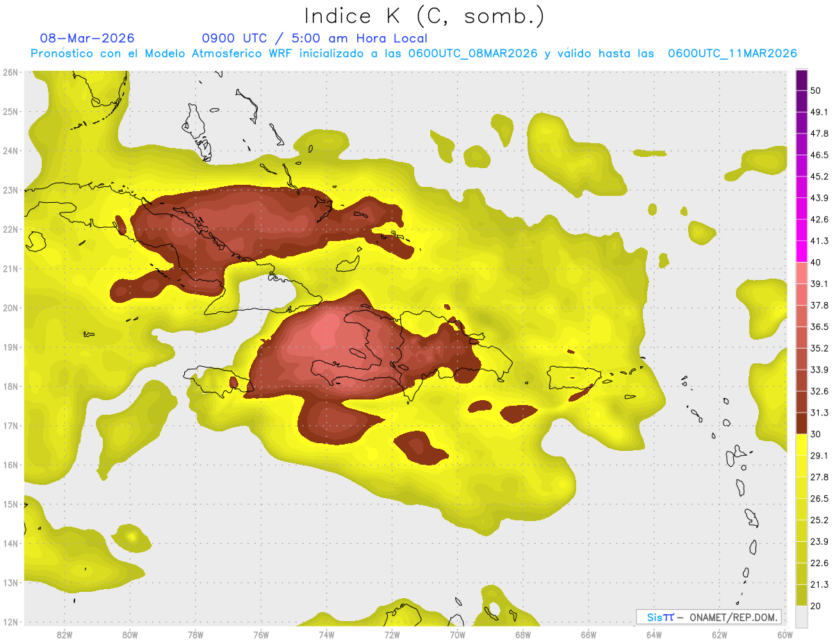The height and width of the screenshot is (644, 834).
Task: Select the "13N" latitude label
Action: pos(10,582)
